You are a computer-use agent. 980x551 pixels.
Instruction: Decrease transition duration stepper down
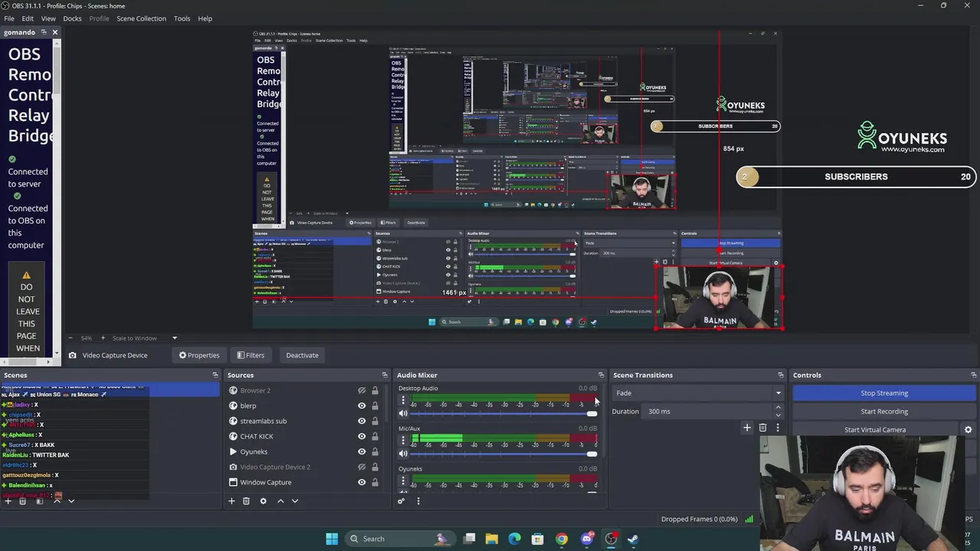[x=778, y=415]
